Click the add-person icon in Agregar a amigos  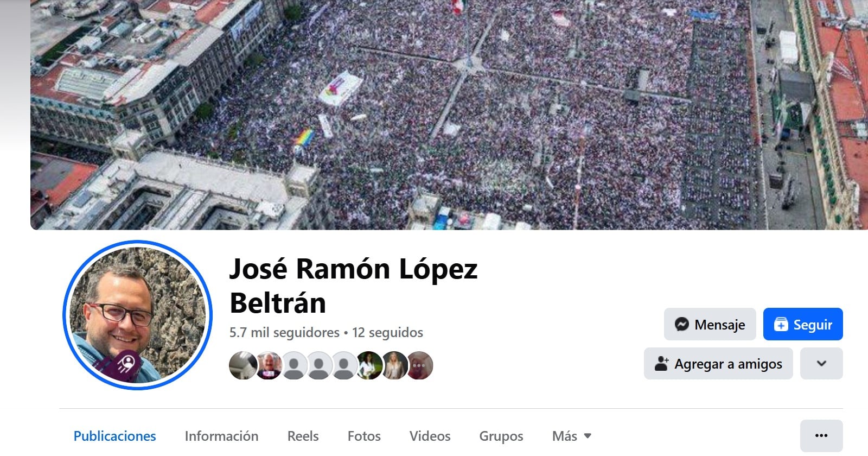pos(661,364)
